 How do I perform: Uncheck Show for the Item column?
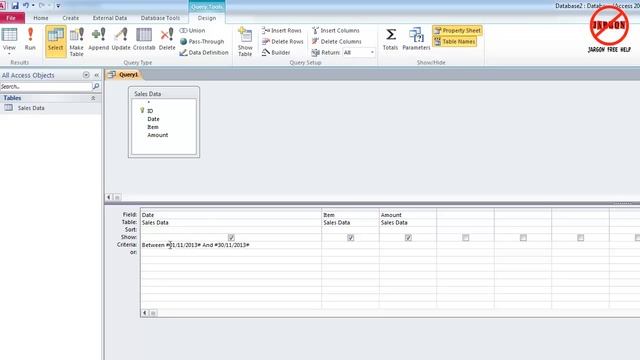tap(350, 238)
